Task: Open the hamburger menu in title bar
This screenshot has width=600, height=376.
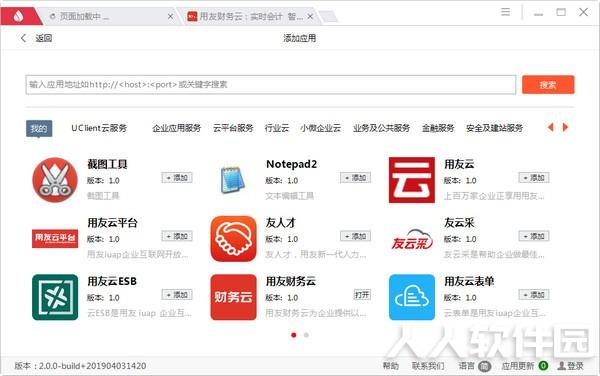Action: [505, 12]
